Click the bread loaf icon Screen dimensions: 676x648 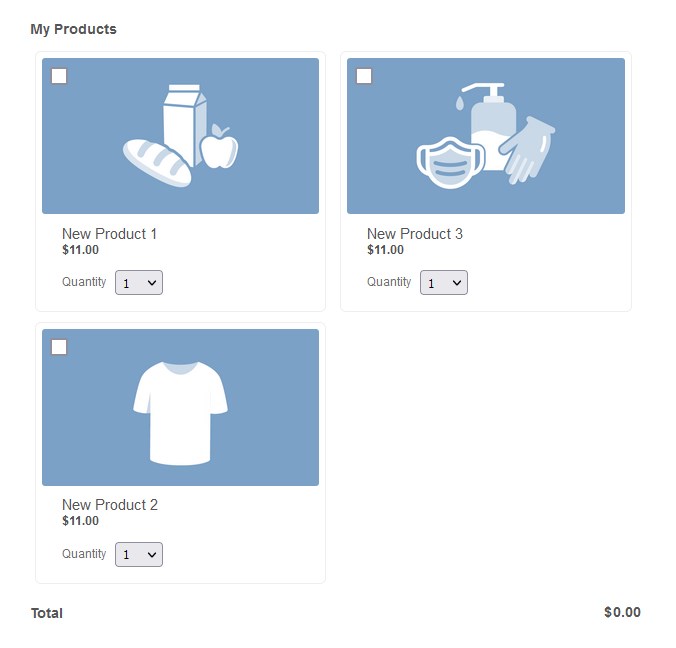(156, 162)
